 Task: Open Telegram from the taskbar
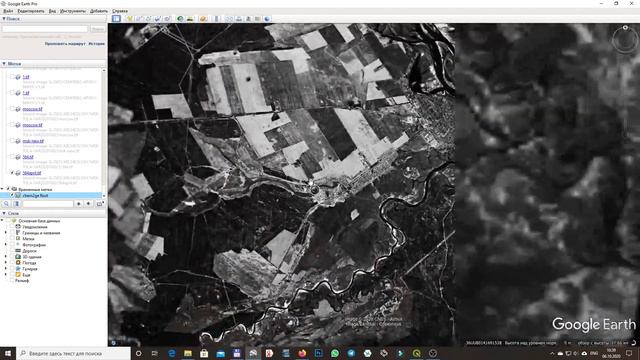(351, 353)
